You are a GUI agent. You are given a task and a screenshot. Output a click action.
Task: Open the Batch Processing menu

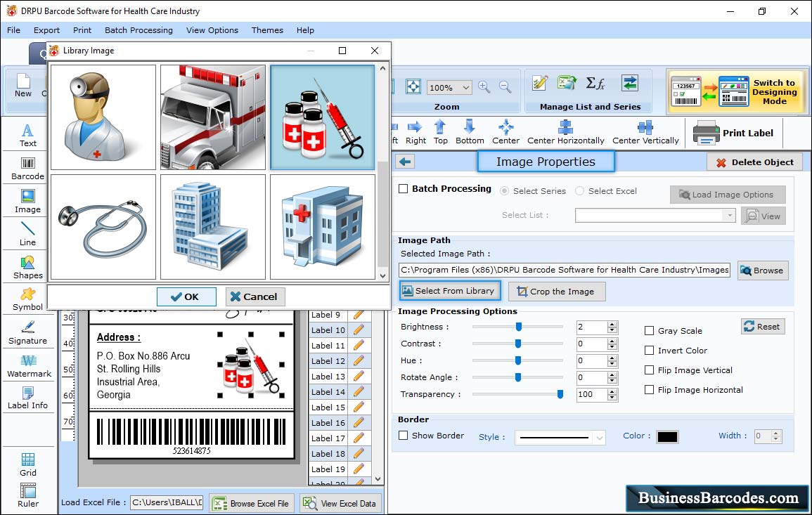[138, 30]
